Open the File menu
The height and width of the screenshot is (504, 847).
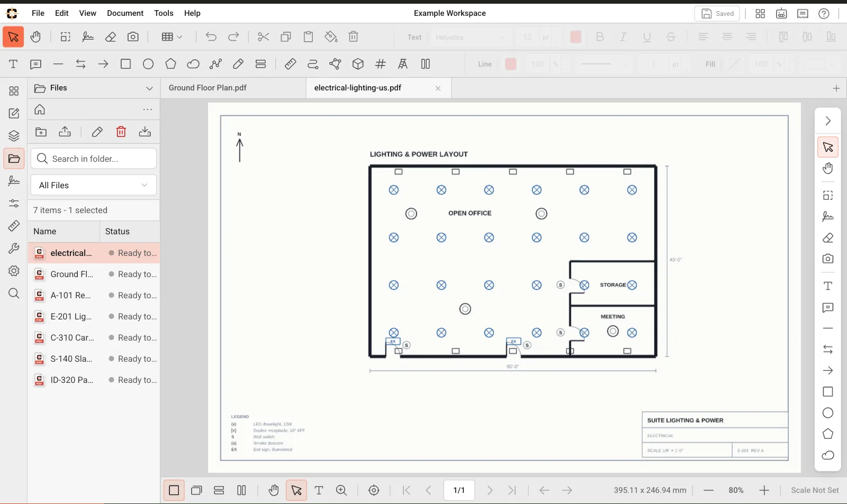pos(38,13)
